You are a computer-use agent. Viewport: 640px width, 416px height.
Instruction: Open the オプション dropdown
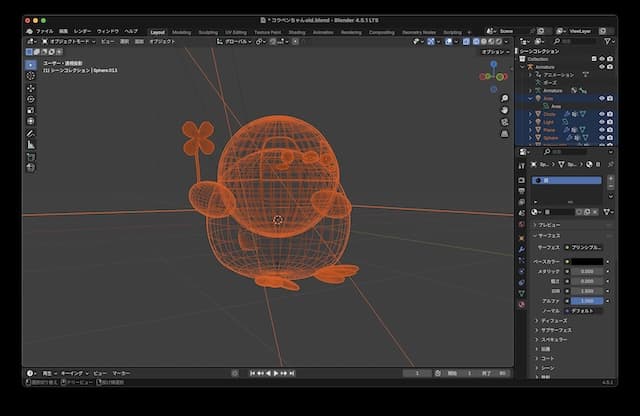click(496, 52)
